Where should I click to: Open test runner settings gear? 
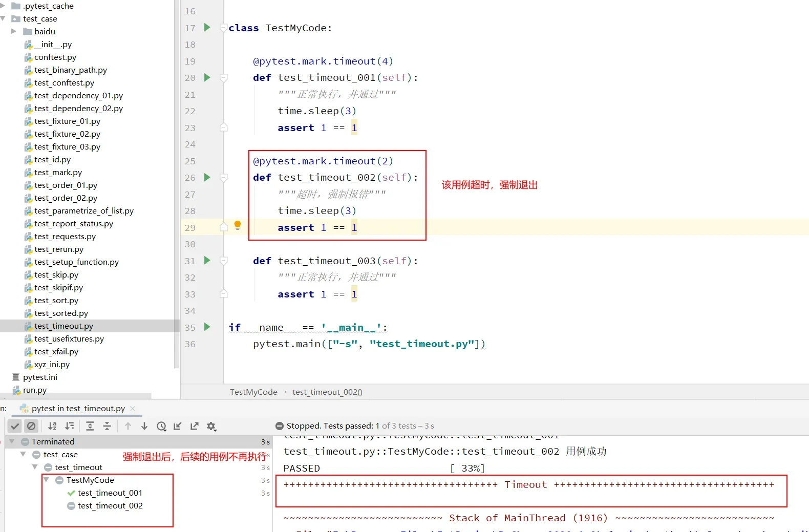[x=211, y=426]
